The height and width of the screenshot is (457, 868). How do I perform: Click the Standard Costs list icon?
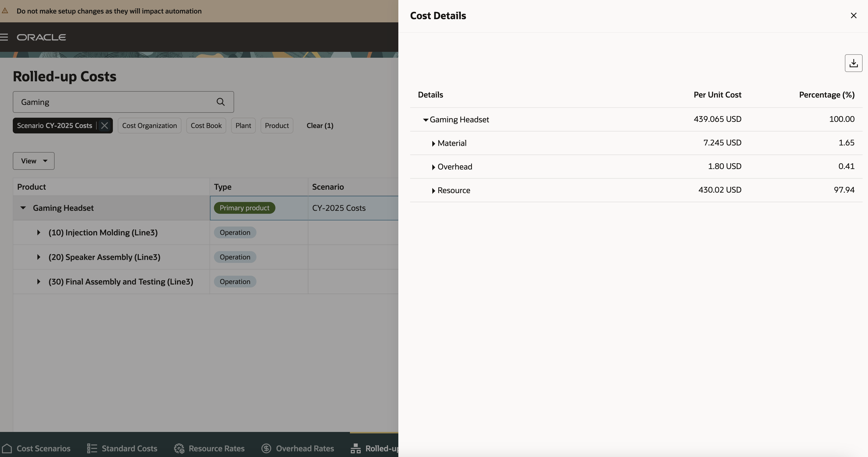coord(92,448)
